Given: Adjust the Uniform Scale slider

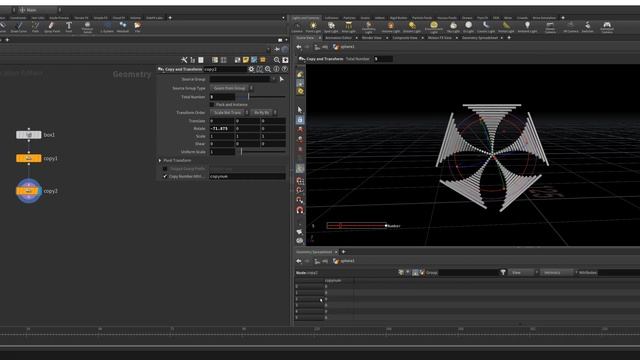Looking at the screenshot, I should pyautogui.click(x=261, y=152).
